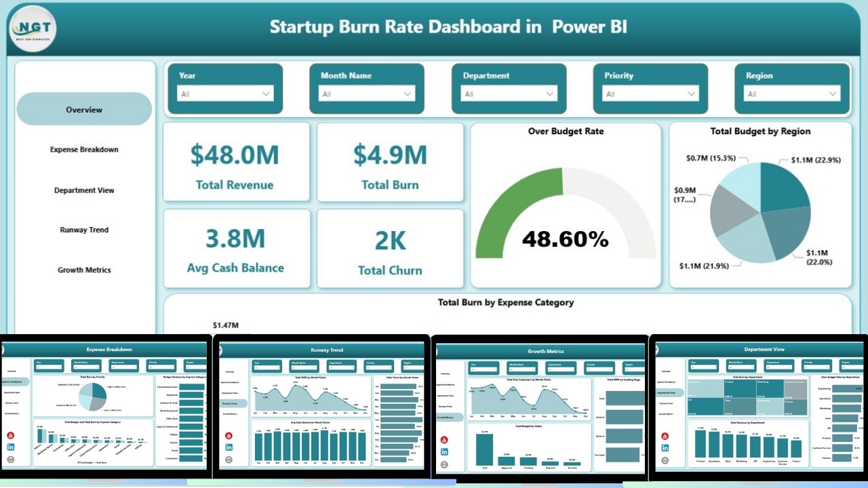Expand the main Department slicer dropdown
The image size is (868, 488).
click(x=509, y=94)
